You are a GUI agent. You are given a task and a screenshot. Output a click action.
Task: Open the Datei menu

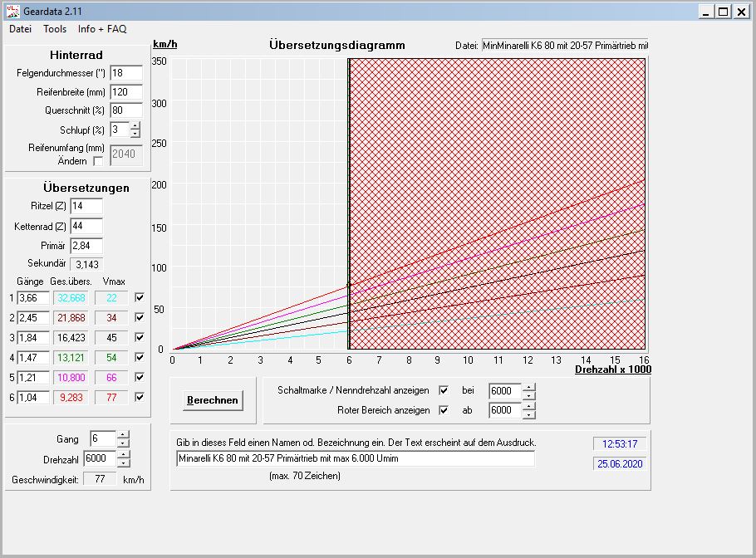(21, 29)
